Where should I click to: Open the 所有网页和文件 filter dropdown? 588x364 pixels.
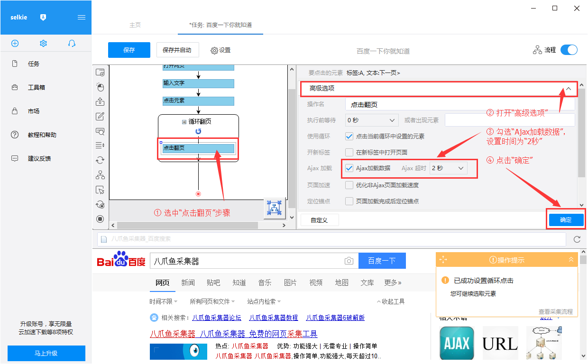click(x=212, y=301)
